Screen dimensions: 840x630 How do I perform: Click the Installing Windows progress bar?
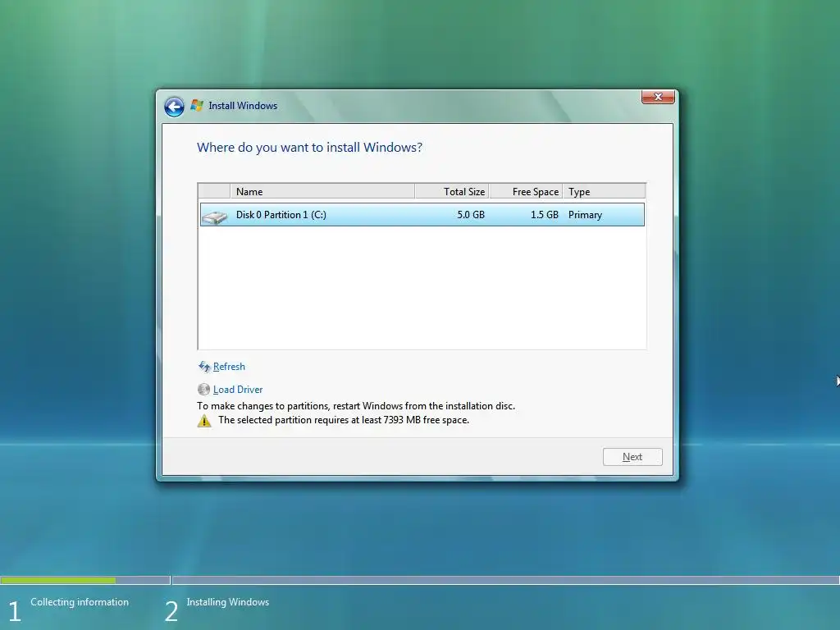click(505, 580)
